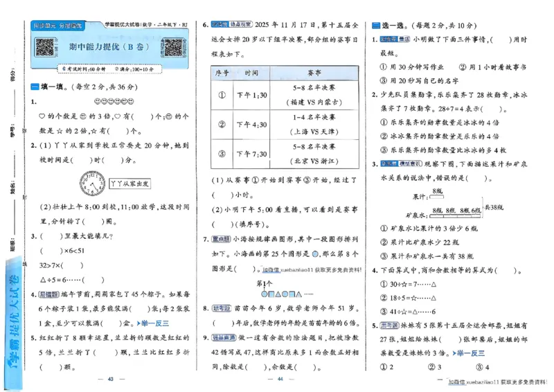Viewport: 554px width, 392px height.
Task: Click the 赛事 table header
Action: click(314, 73)
